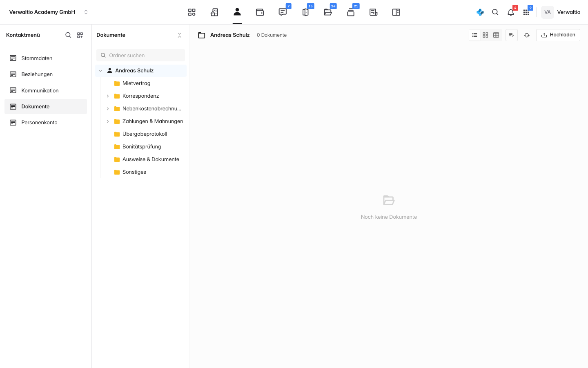Click the Ordner suchen search field
Viewport: 588px width, 368px height.
[x=140, y=55]
